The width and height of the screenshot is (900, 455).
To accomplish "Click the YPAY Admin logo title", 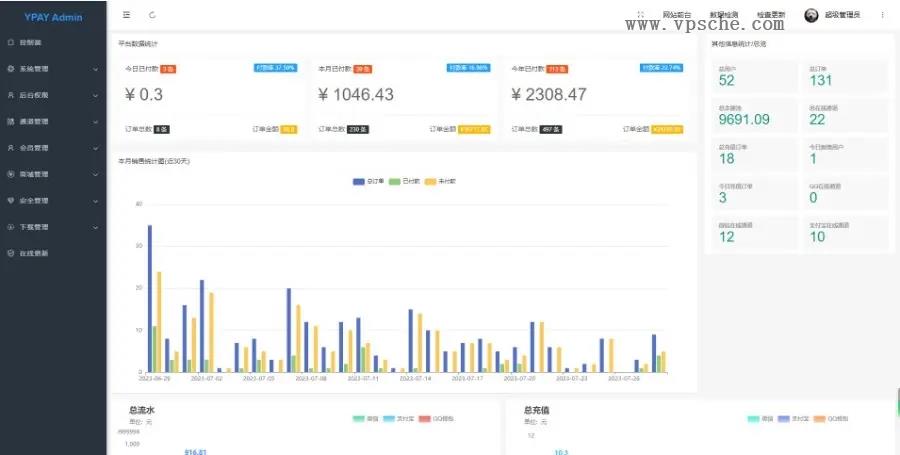I will (x=53, y=17).
